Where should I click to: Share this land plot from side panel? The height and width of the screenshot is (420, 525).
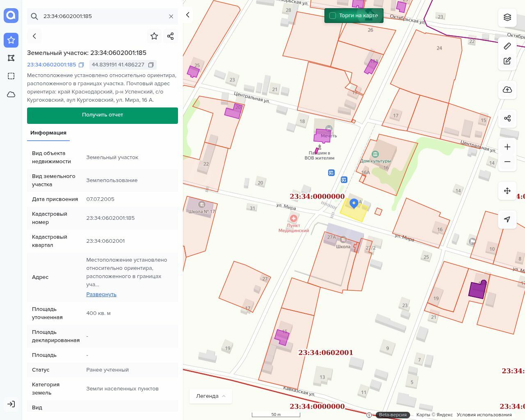click(171, 36)
